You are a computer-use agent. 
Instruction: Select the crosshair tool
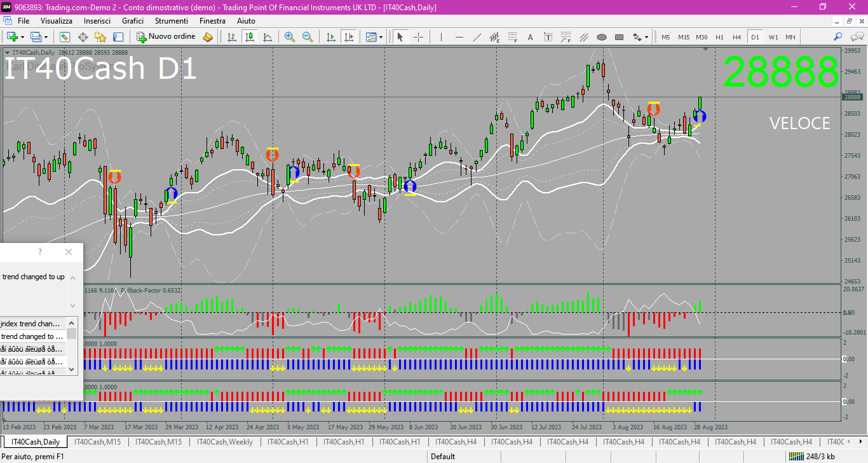pyautogui.click(x=418, y=37)
